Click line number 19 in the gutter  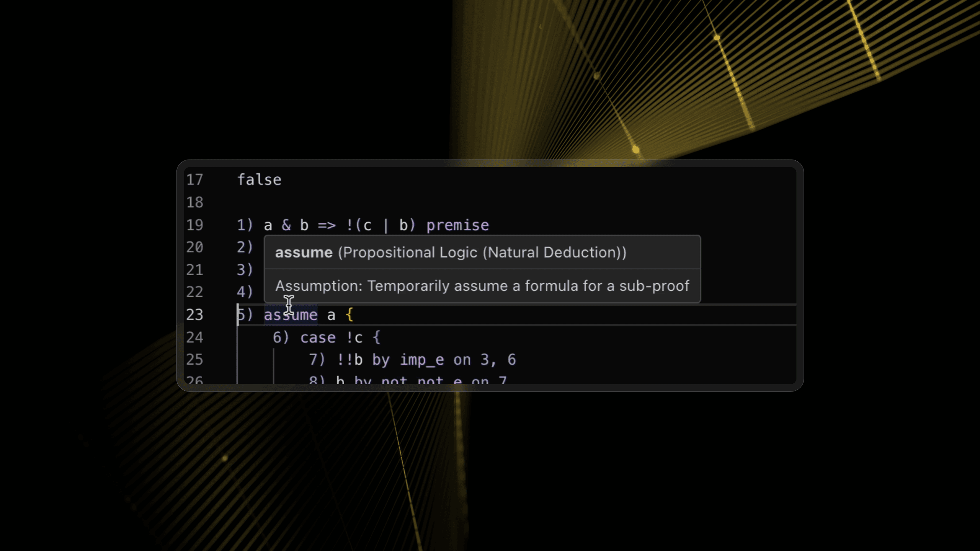pyautogui.click(x=194, y=225)
